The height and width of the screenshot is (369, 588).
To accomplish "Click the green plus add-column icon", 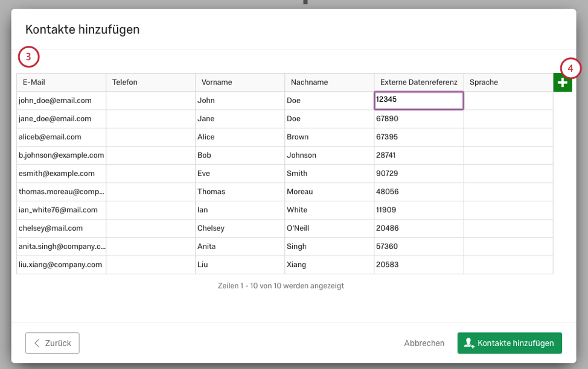I will point(563,83).
